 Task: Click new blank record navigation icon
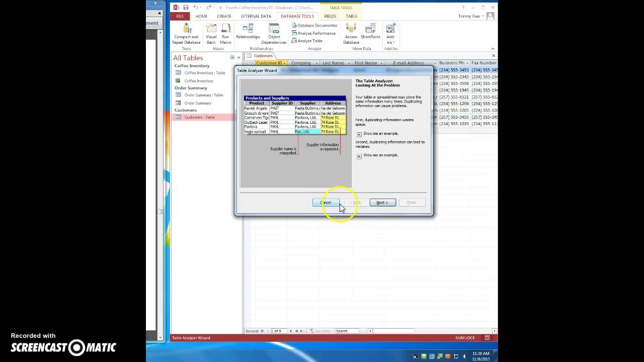(x=303, y=331)
